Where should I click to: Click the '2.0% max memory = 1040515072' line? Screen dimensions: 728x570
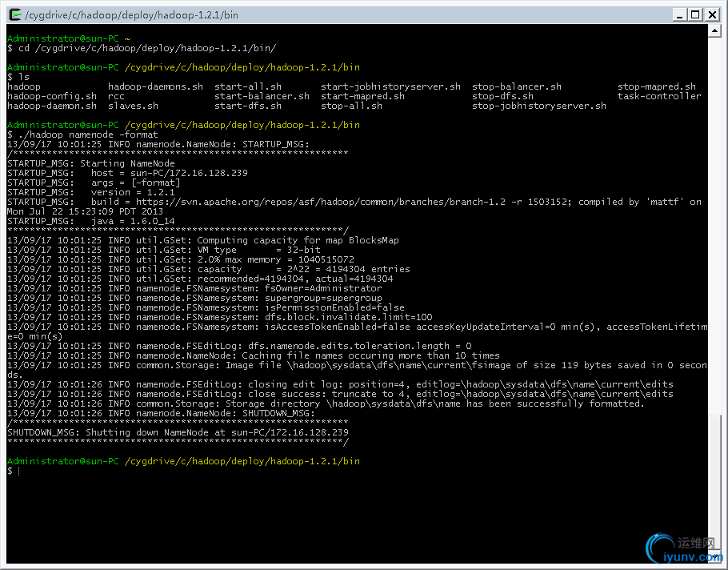coord(181,259)
